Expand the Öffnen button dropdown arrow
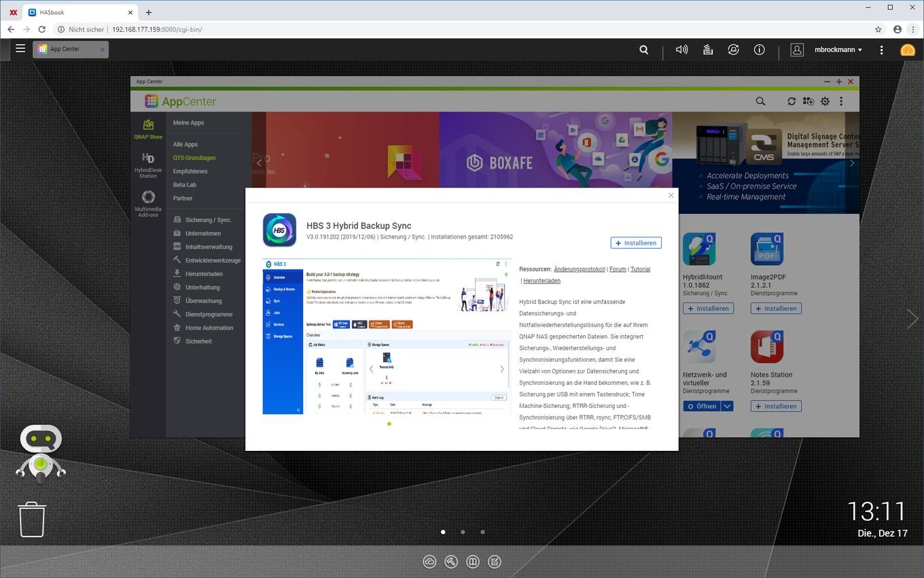This screenshot has height=578, width=924. tap(727, 407)
